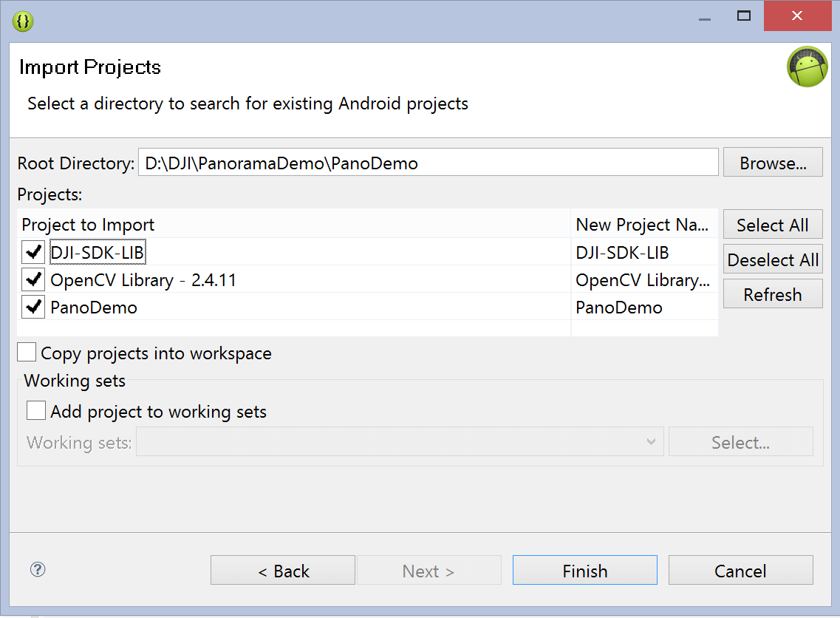The height and width of the screenshot is (618, 840).
Task: Click Finish to import projects
Action: pyautogui.click(x=584, y=571)
